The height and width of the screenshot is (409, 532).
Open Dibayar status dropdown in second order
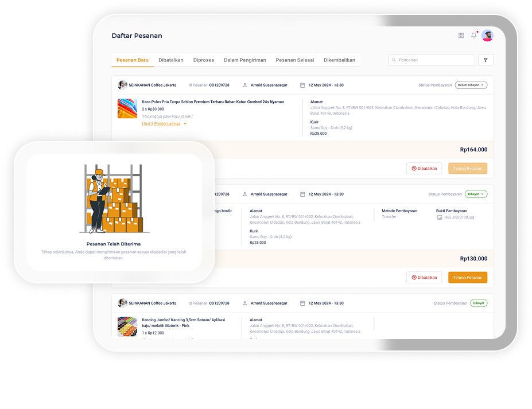[476, 194]
